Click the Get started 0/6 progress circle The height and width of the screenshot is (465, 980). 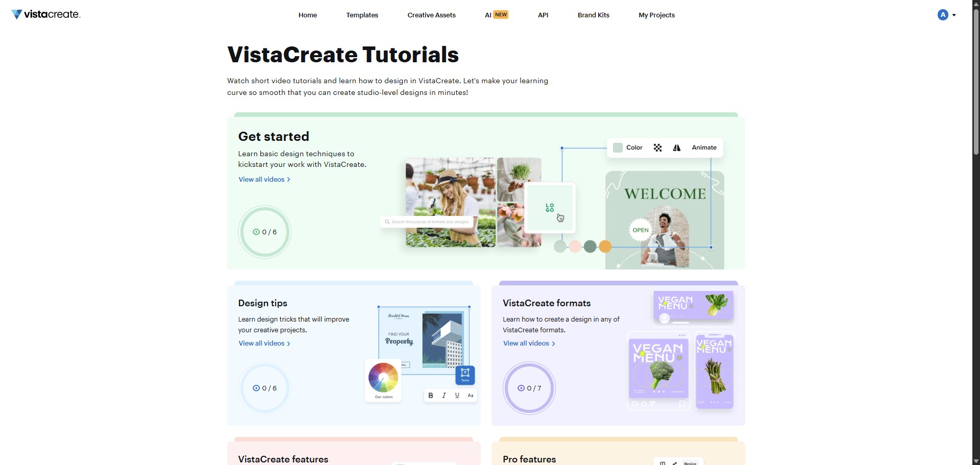(x=264, y=232)
